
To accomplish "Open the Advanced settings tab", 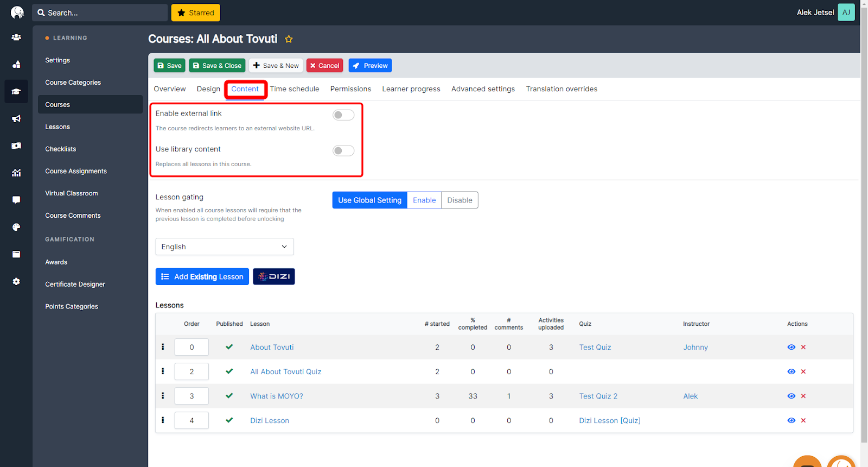I will 483,89.
